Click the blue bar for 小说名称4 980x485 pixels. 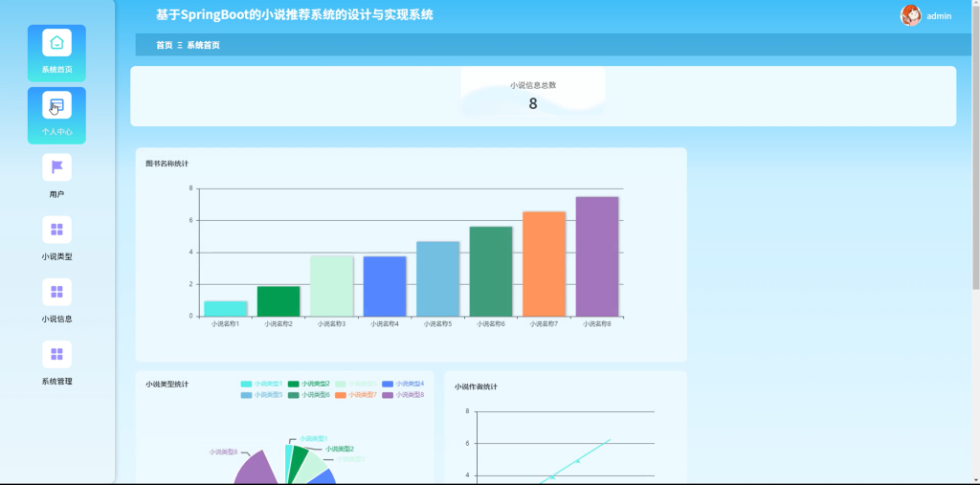pos(385,286)
